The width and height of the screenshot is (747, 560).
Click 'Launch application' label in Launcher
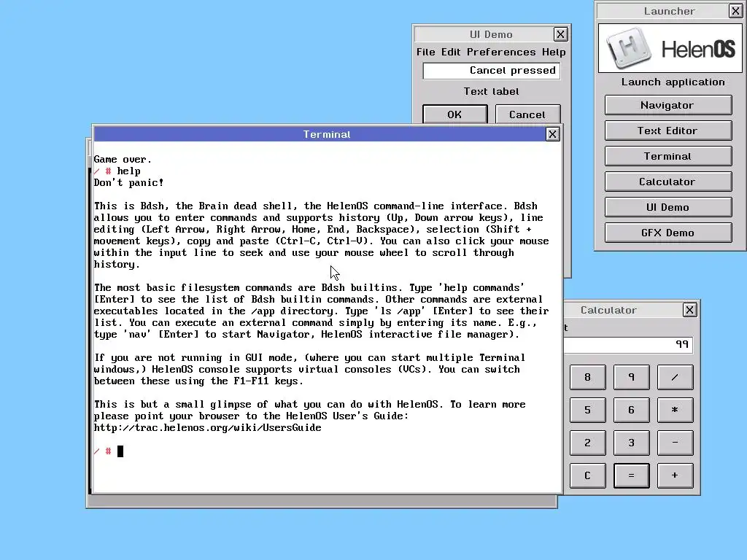(673, 82)
